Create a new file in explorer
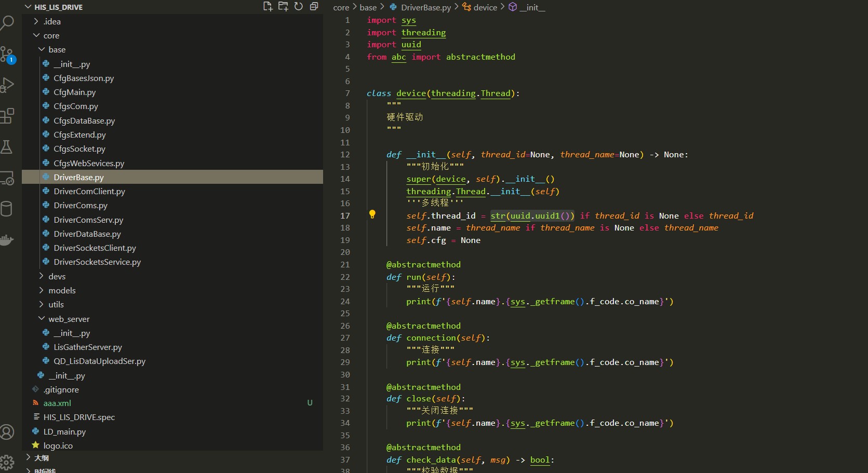 point(268,7)
